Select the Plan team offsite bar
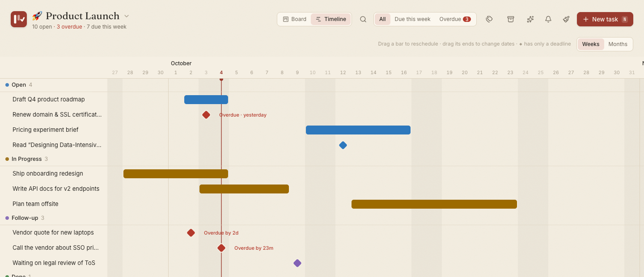The image size is (644, 277). click(434, 204)
